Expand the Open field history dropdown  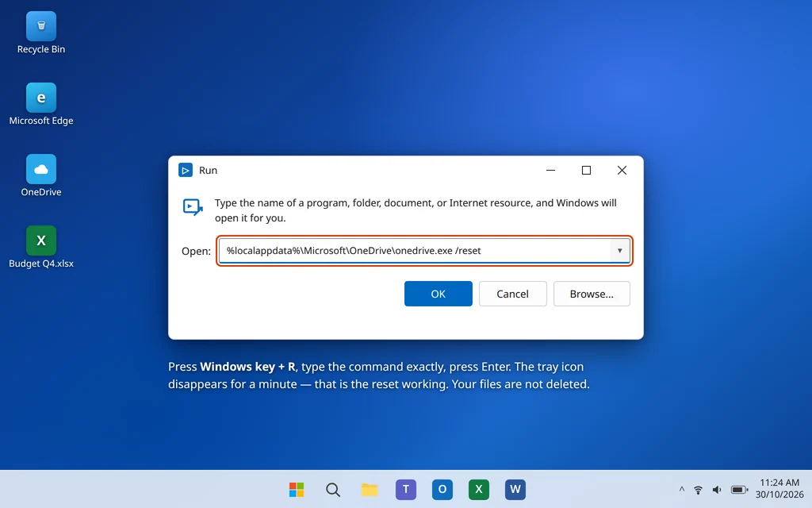point(619,250)
